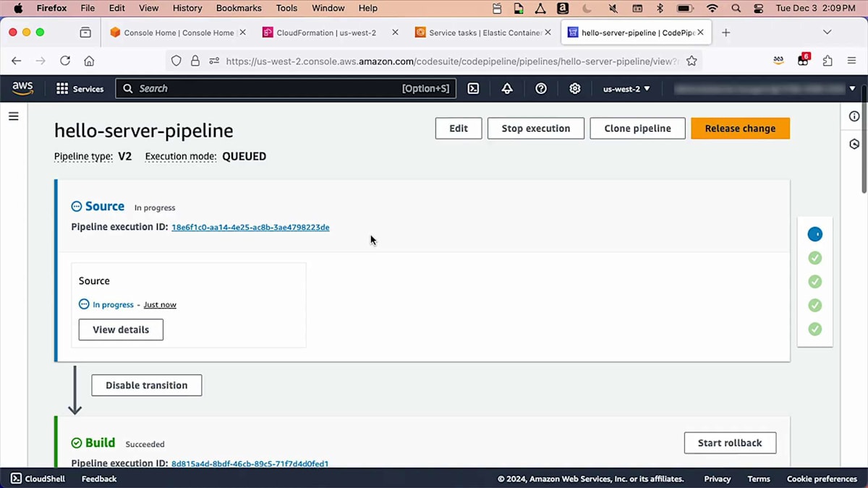Open Build pipeline execution ID link
Screen dimensions: 868x488
(x=250, y=463)
